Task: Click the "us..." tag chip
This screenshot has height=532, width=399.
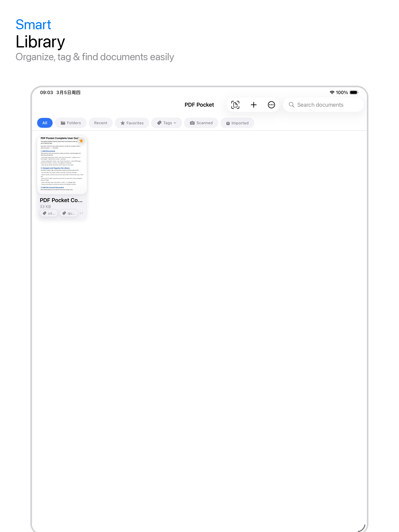Action: click(x=49, y=213)
